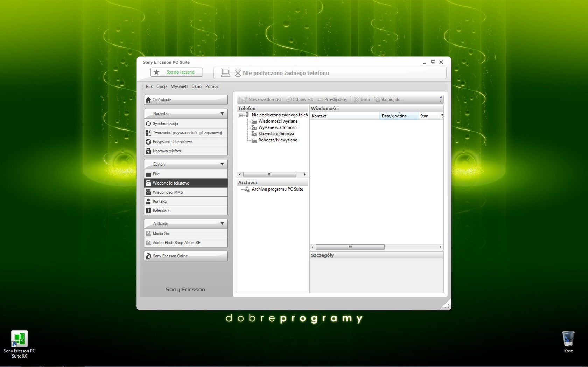Select Wiadomości wysłane folder
The image size is (588, 367).
coord(278,121)
